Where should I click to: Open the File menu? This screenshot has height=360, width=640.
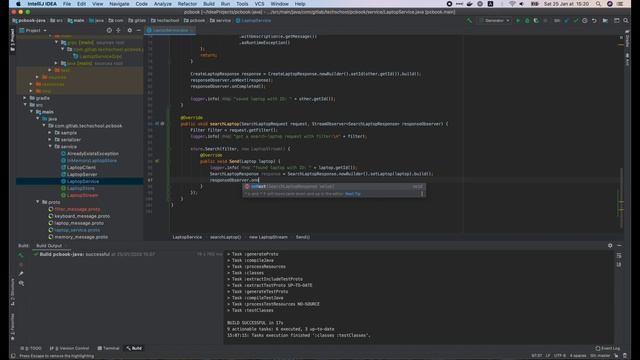pos(67,4)
